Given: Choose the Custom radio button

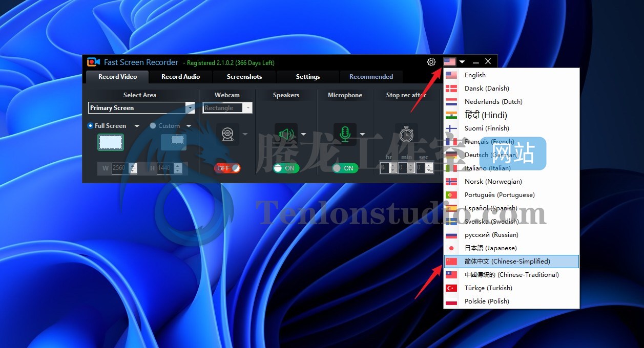Looking at the screenshot, I should (153, 125).
